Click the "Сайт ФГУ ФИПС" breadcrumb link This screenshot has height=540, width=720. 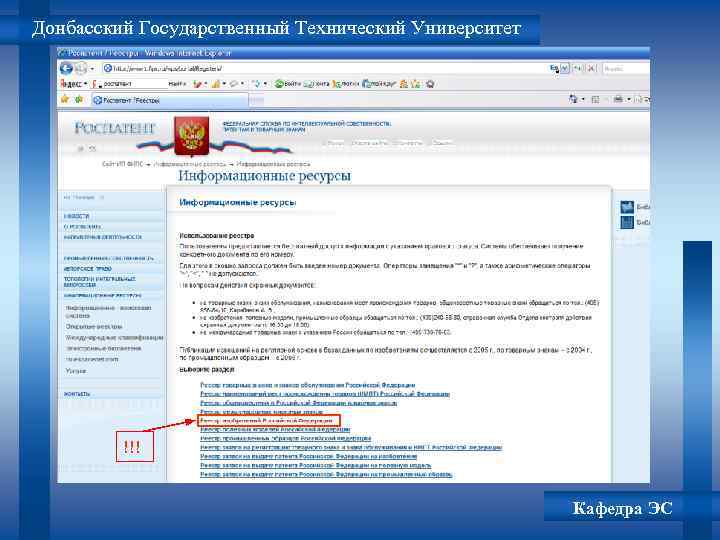tap(123, 164)
